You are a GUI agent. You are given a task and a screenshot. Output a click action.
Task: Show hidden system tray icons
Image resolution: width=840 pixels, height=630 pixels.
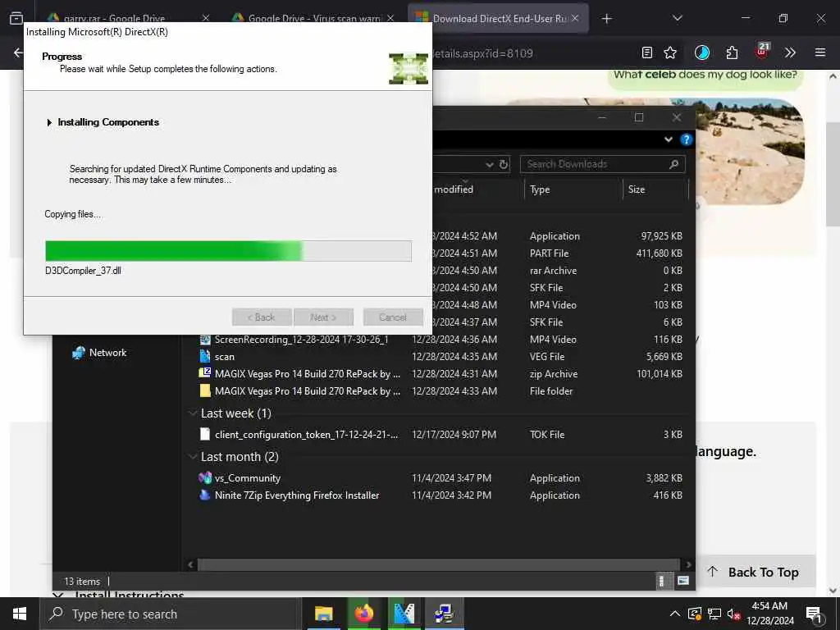(x=675, y=614)
